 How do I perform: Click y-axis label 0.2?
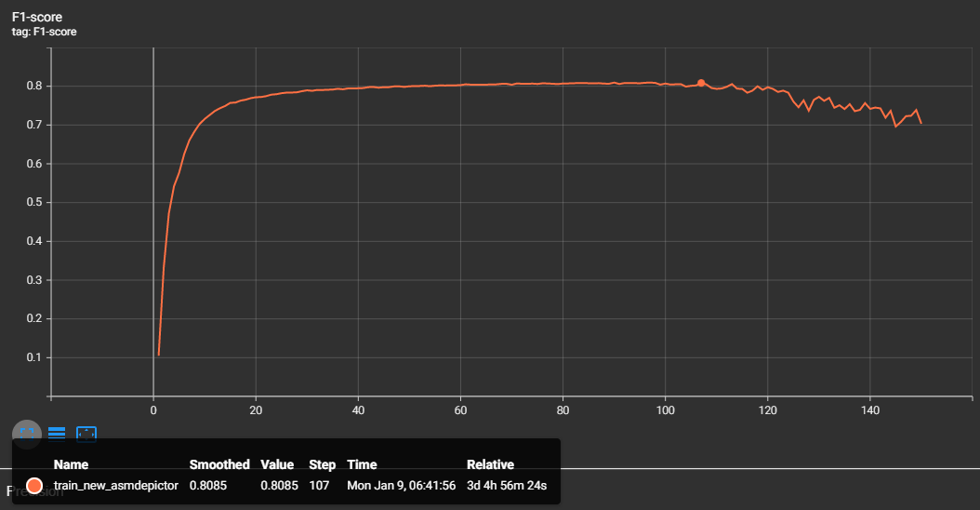(34, 318)
